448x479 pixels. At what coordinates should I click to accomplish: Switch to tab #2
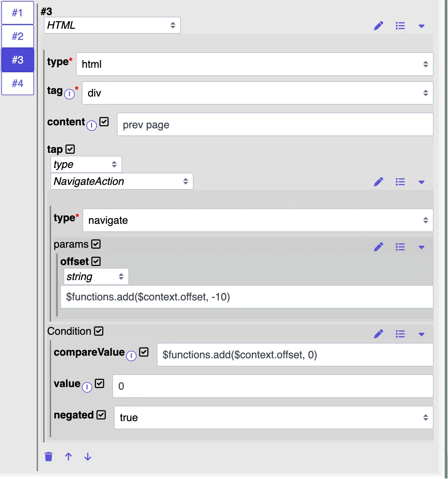point(18,36)
